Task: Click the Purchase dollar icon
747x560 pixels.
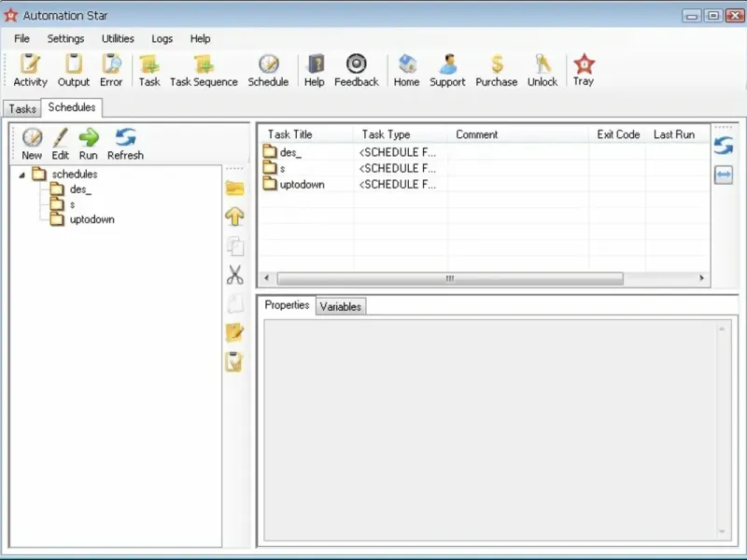Action: (x=497, y=71)
